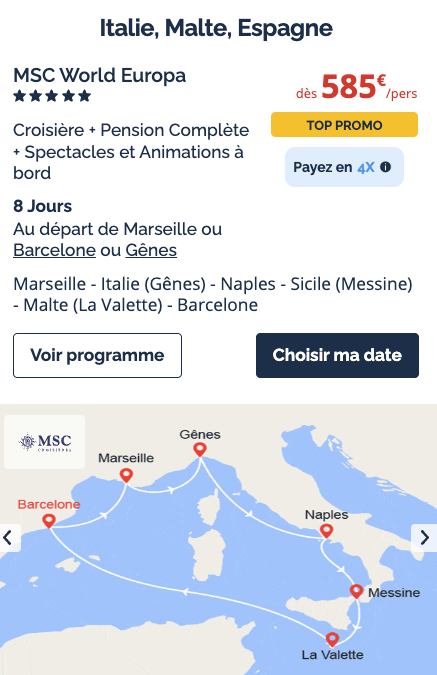
Task: Show previous image with left chevron
Action: pos(9,538)
